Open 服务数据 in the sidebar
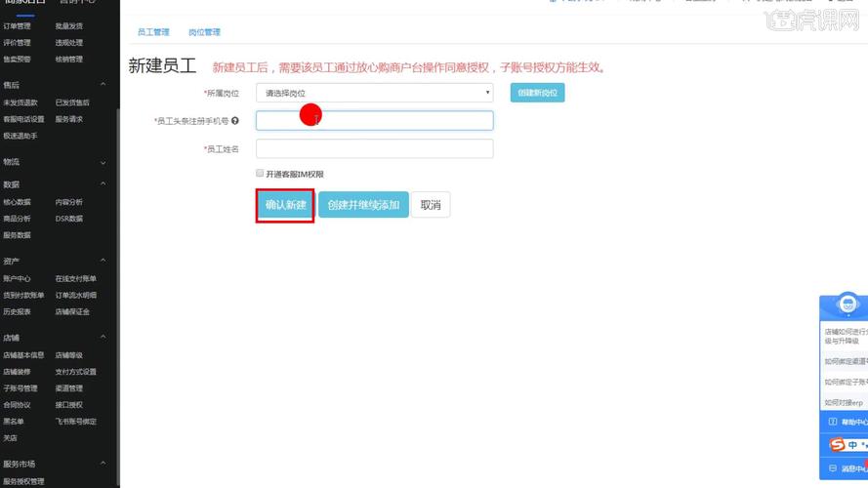This screenshot has height=488, width=868. [18, 235]
